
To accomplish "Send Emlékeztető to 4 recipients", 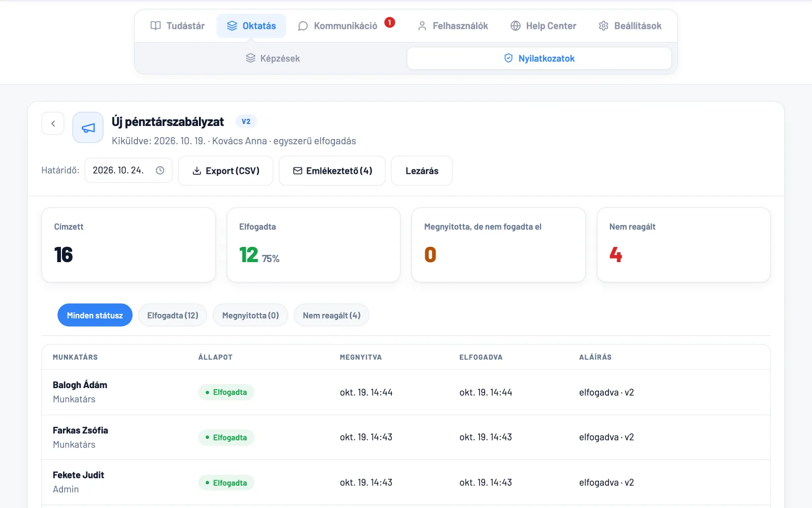I will point(332,171).
